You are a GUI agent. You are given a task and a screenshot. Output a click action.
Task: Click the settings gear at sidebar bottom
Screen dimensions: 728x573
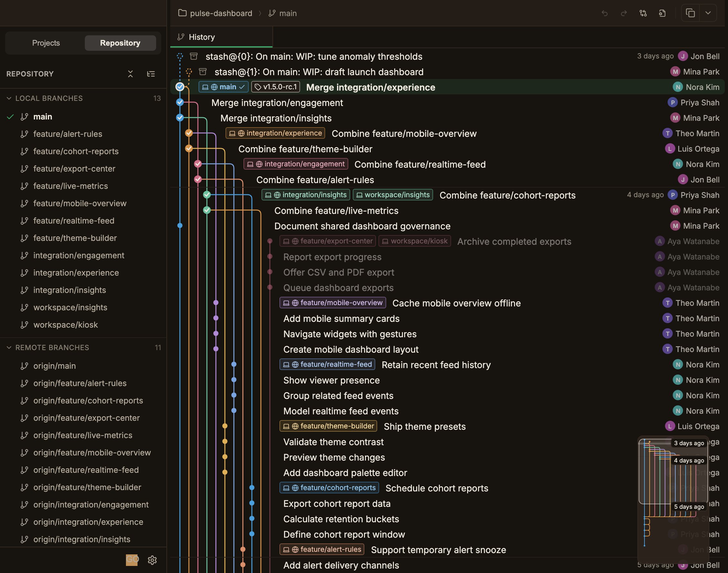pos(152,560)
